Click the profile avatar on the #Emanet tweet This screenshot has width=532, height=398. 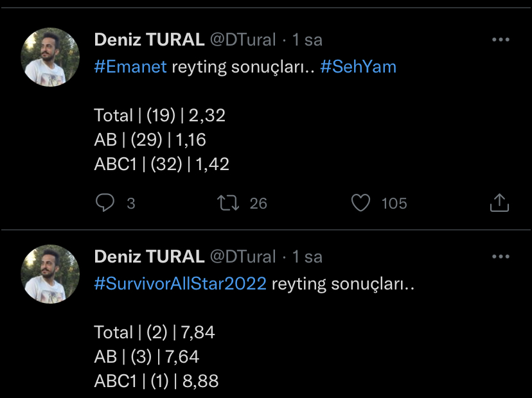51,57
